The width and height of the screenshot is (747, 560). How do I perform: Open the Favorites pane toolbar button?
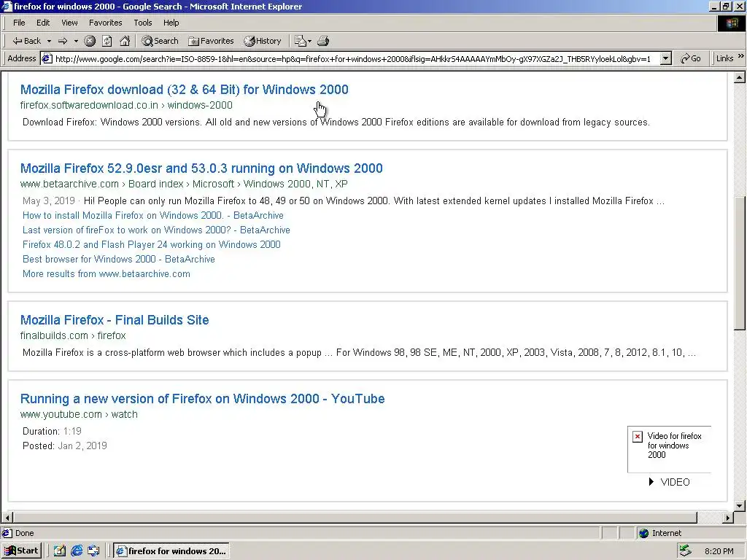click(x=211, y=41)
